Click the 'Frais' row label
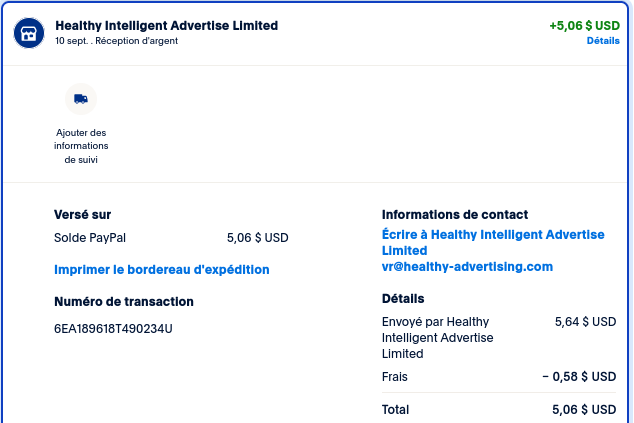The image size is (634, 423). pos(395,377)
